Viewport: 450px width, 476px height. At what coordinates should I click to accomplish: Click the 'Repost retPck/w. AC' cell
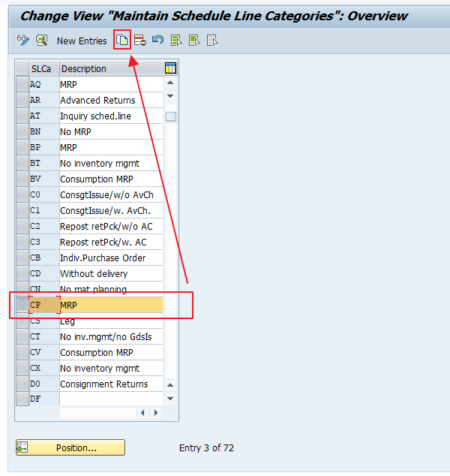(111, 242)
